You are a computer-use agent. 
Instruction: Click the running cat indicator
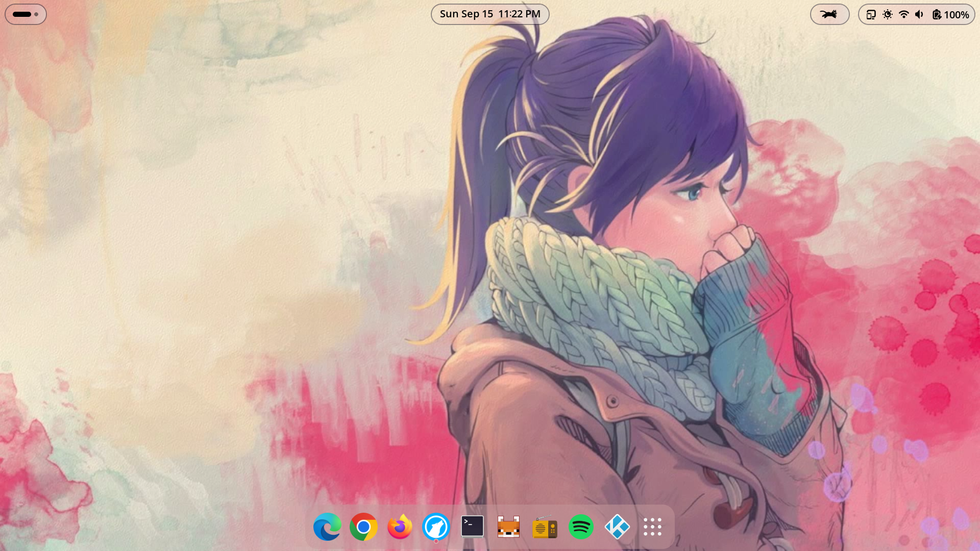pos(829,14)
